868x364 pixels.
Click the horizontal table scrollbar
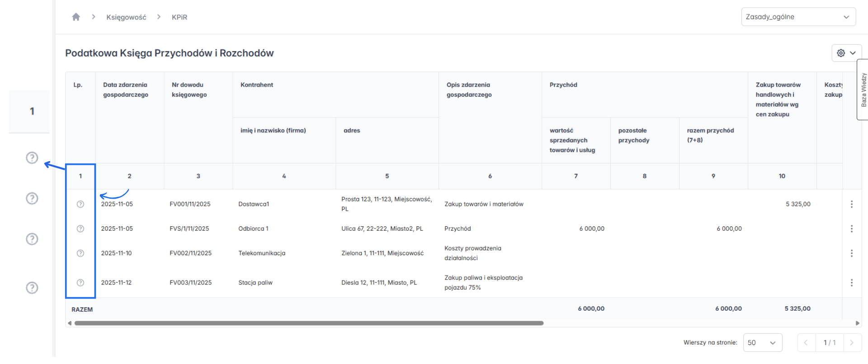[309, 323]
